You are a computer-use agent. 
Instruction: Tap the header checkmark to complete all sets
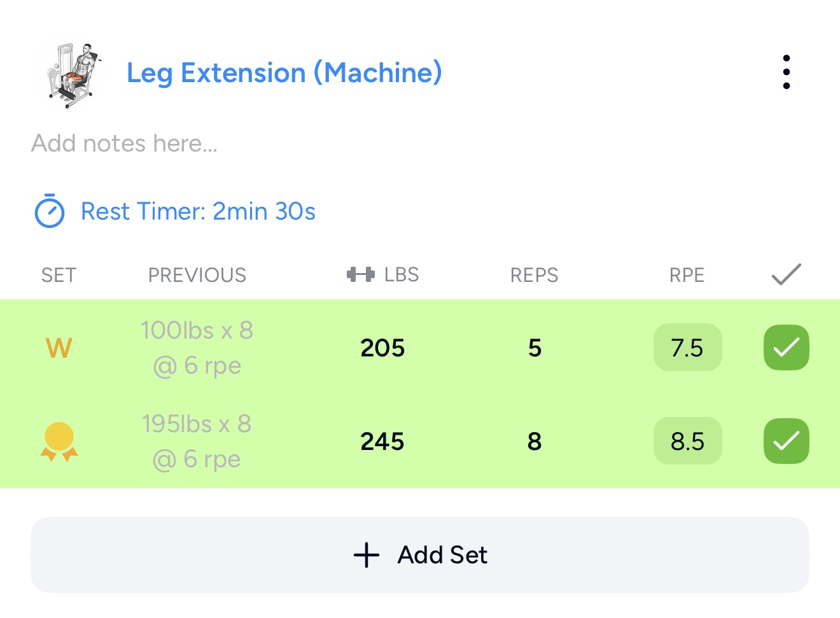[787, 274]
